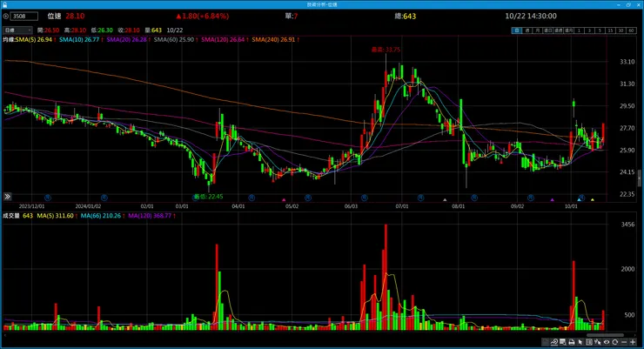Click the SMA(10) 26.77 indicator label
The width and height of the screenshot is (644, 349).
pos(81,40)
